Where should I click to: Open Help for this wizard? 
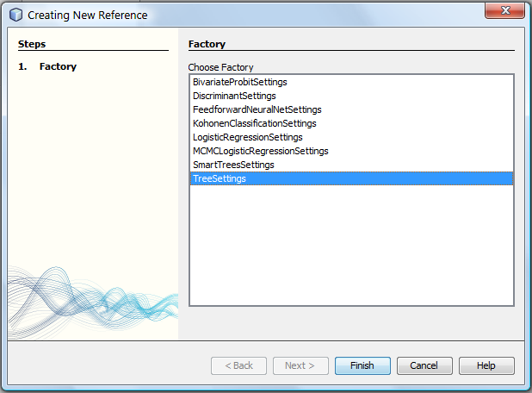tap(486, 365)
